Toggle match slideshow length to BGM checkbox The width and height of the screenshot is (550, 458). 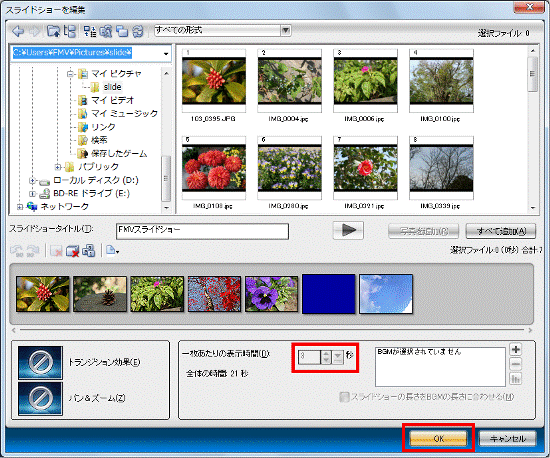click(344, 397)
